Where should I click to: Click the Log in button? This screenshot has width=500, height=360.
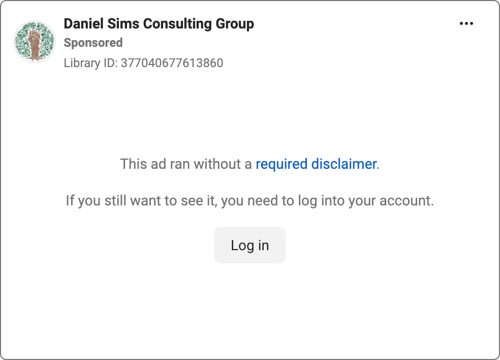click(250, 245)
